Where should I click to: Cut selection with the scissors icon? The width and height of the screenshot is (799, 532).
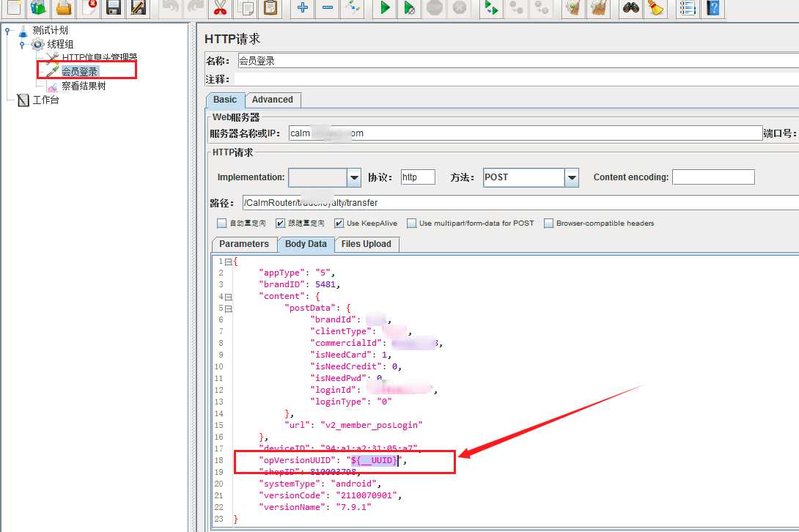pos(220,7)
